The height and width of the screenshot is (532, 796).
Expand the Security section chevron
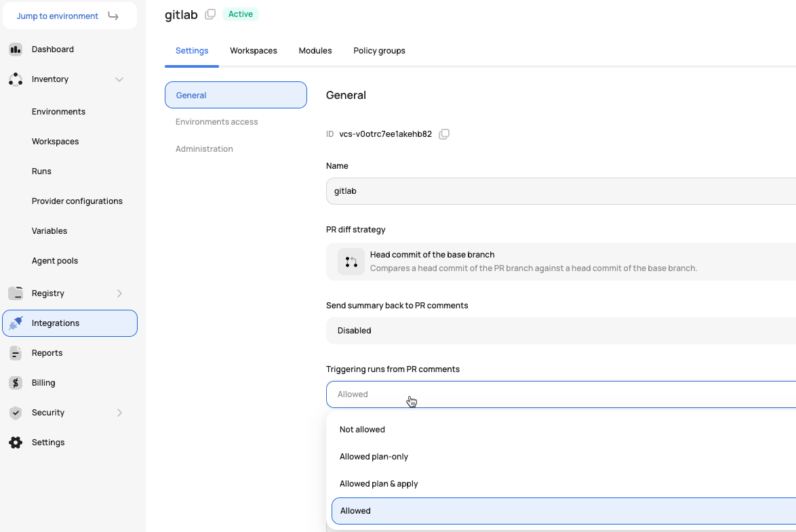(119, 413)
